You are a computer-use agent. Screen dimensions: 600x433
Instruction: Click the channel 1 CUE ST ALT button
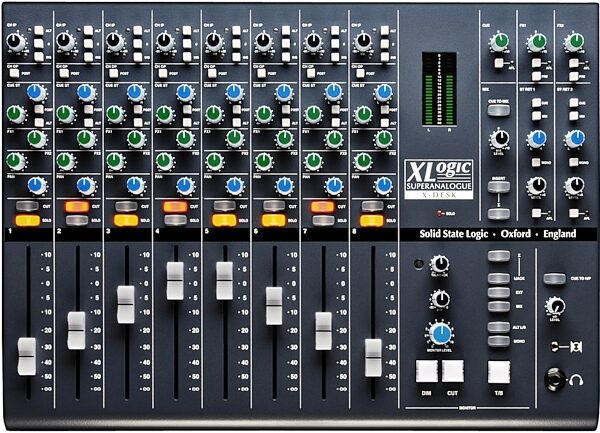[39, 122]
